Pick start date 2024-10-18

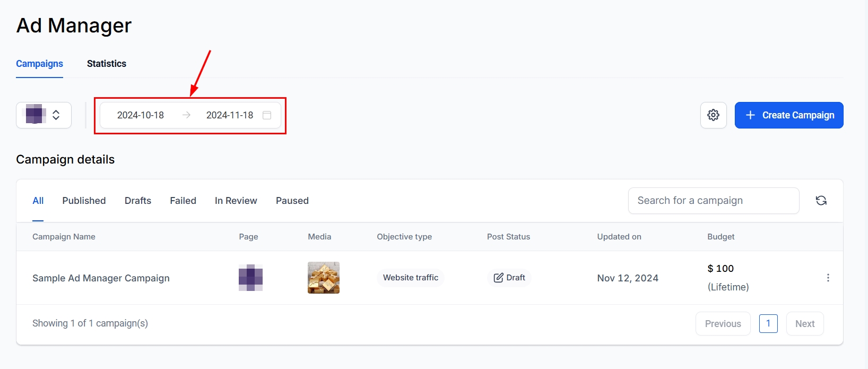coord(141,115)
